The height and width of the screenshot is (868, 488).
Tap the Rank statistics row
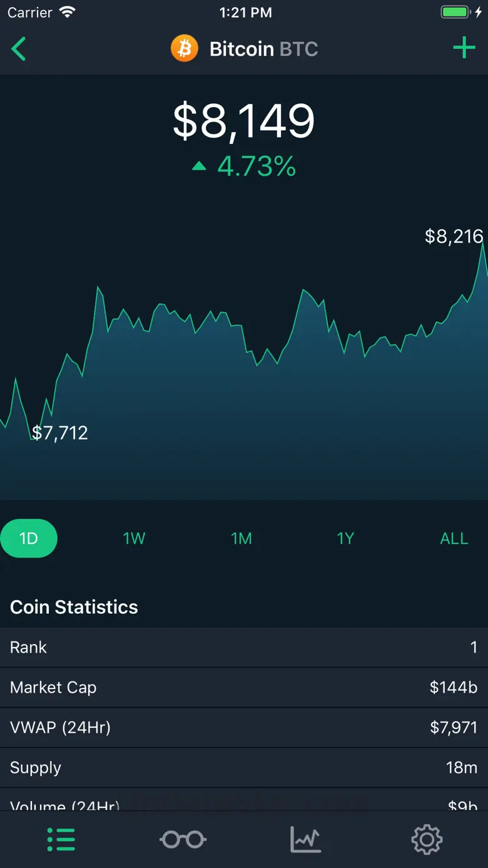[x=244, y=647]
